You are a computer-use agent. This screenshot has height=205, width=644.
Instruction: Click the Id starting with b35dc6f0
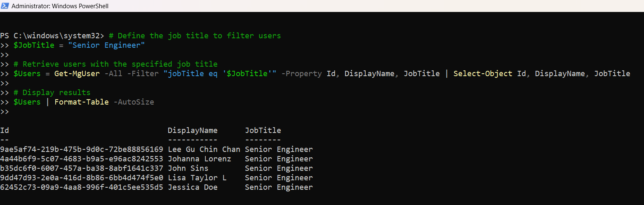82,168
